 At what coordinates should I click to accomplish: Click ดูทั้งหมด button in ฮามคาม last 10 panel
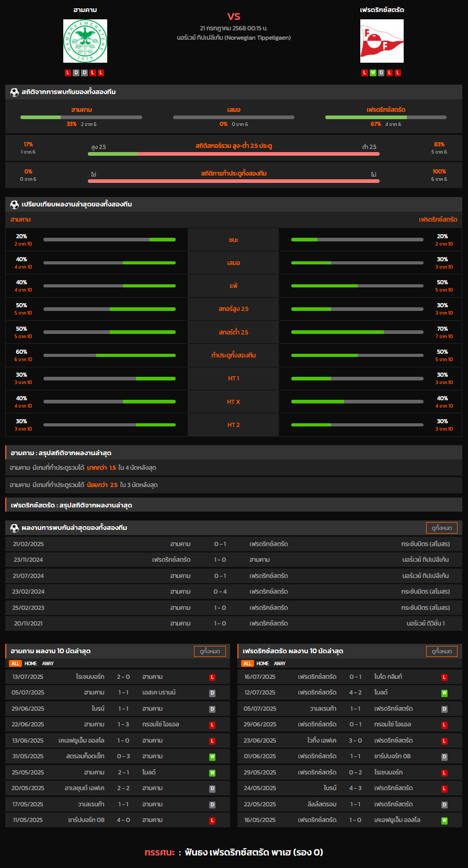click(210, 651)
